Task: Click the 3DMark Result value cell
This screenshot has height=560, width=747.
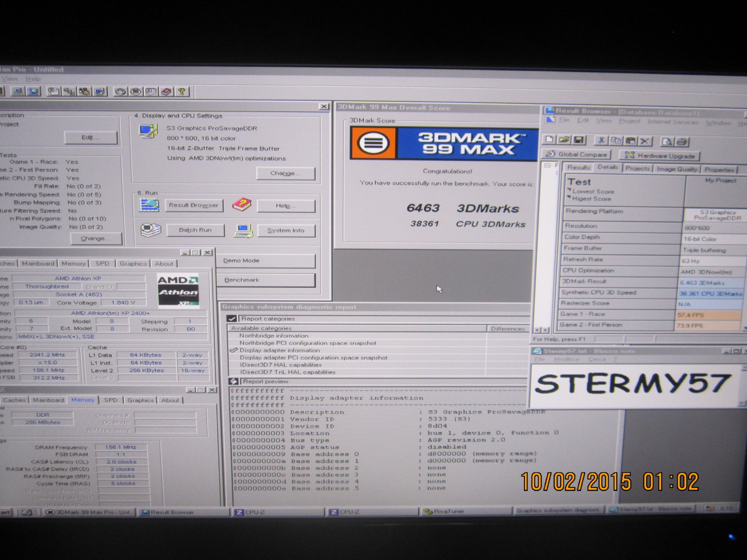Action: click(712, 283)
